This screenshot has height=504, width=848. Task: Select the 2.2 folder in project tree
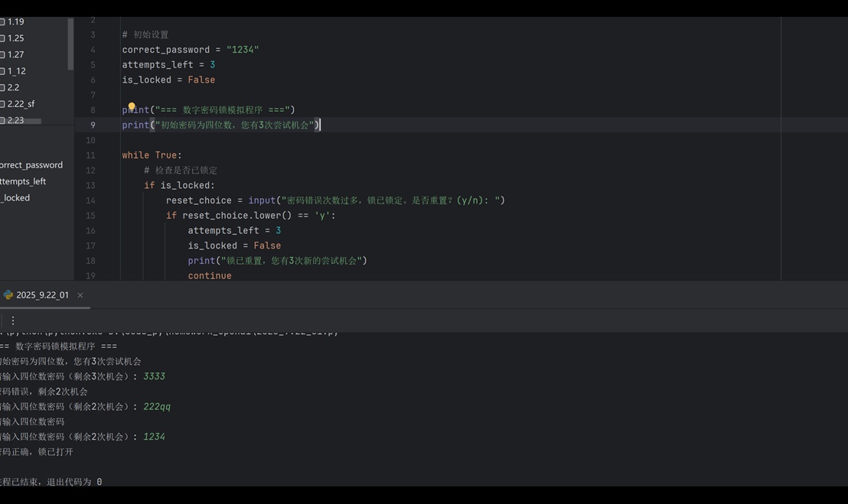tap(13, 87)
